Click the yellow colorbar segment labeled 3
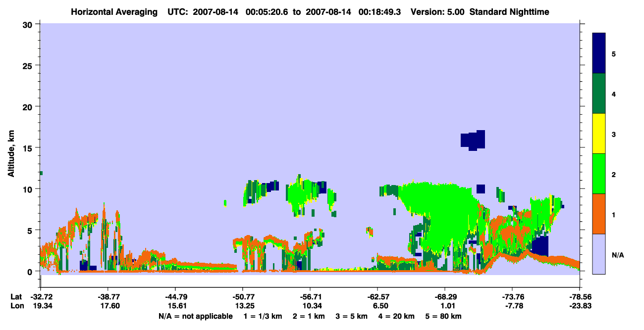 click(599, 134)
